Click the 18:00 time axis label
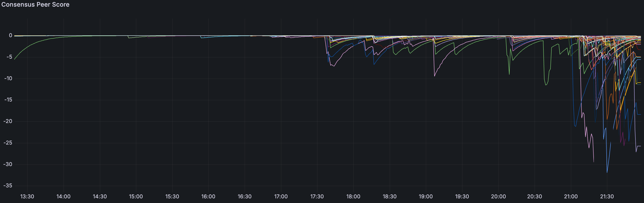 [x=353, y=197]
